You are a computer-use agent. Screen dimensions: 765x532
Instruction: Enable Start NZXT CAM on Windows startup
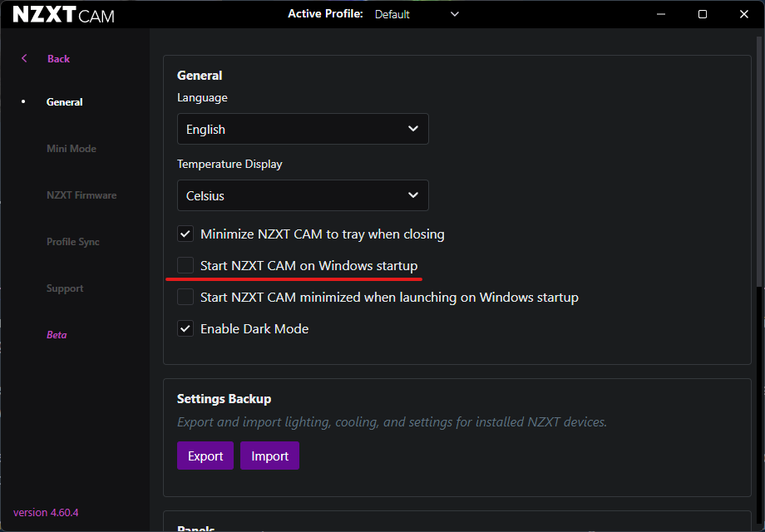coord(185,265)
